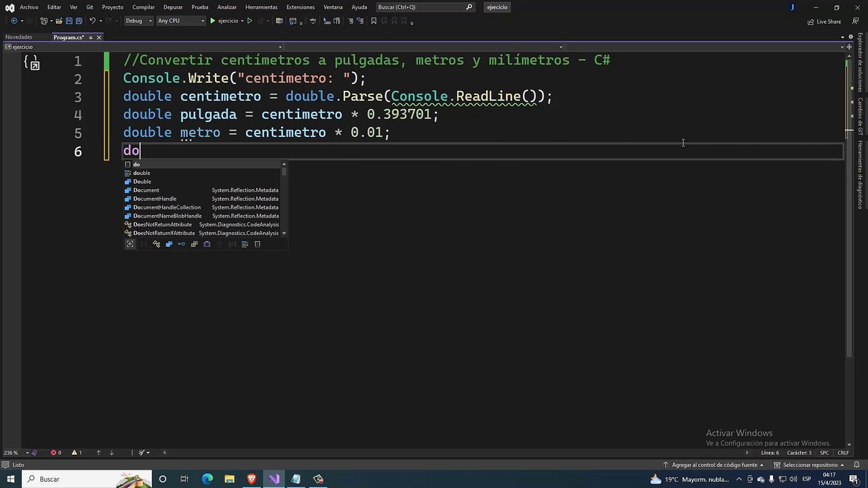Click the errors count indicator showing 0

coord(56,453)
